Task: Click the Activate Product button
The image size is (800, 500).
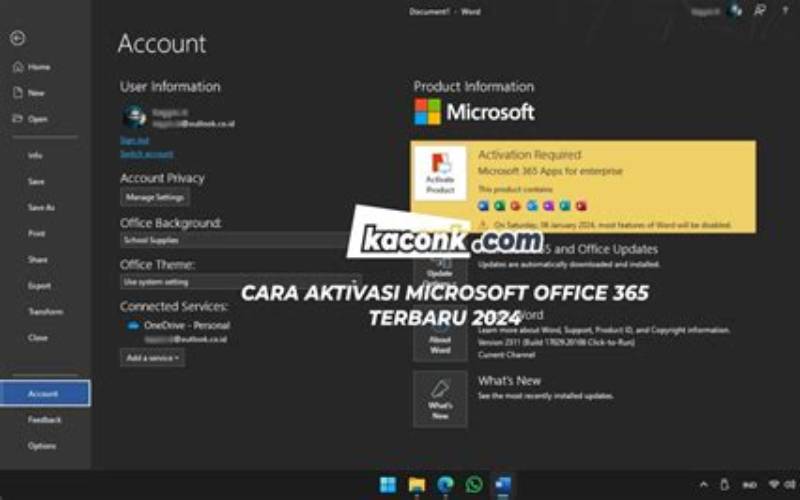Action: 440,173
